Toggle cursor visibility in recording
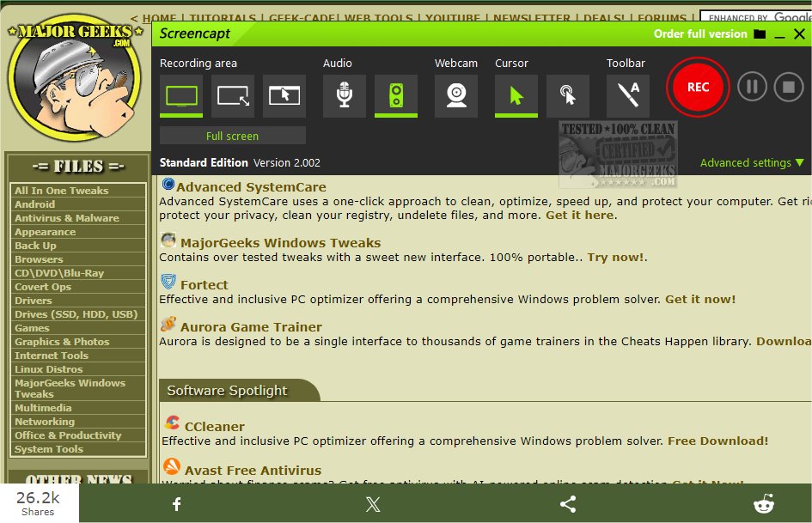The width and height of the screenshot is (812, 523). point(516,95)
